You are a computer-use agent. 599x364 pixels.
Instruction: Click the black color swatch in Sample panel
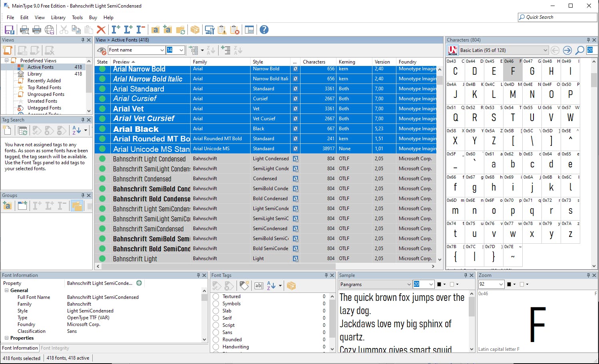439,284
